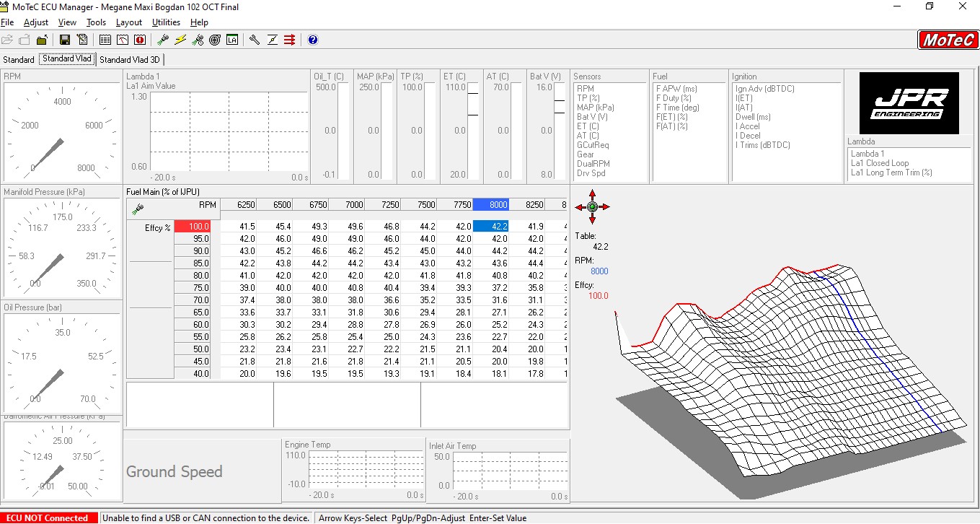Click the RPM dial gauge
980x524 pixels.
click(62, 133)
